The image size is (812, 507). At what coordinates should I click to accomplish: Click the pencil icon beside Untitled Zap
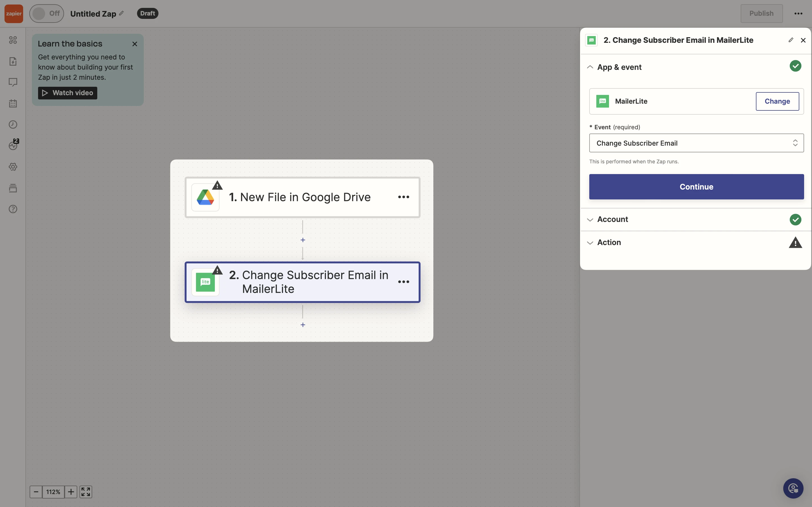coord(122,14)
